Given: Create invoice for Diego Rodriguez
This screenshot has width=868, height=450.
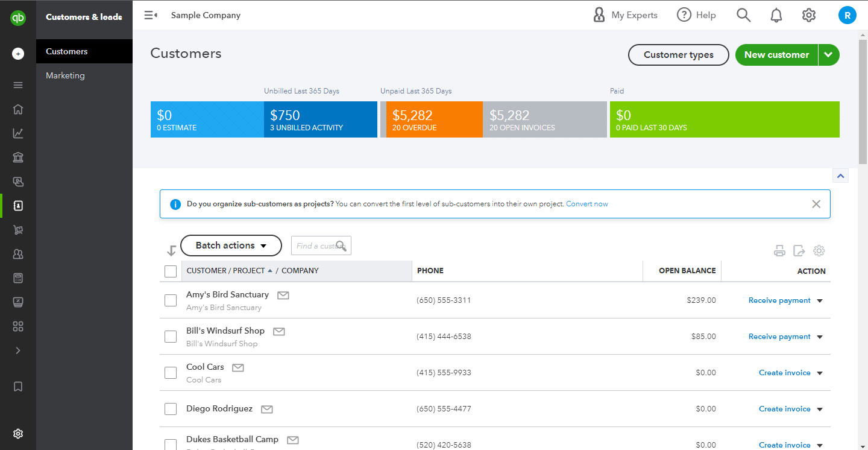Looking at the screenshot, I should pos(785,409).
